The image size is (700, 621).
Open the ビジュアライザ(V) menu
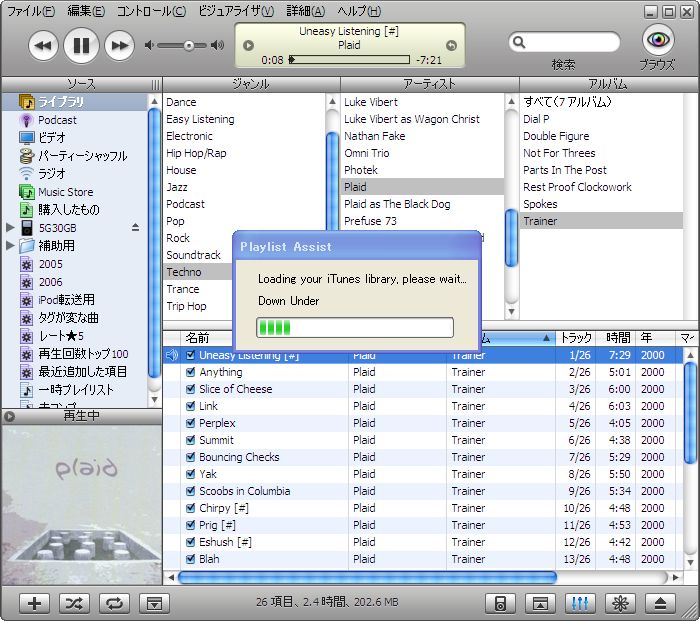[236, 11]
